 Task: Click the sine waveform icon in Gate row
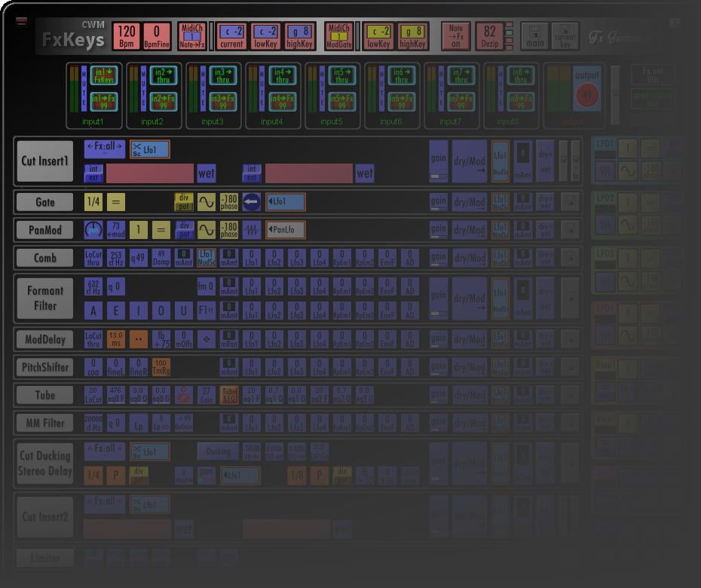click(207, 201)
